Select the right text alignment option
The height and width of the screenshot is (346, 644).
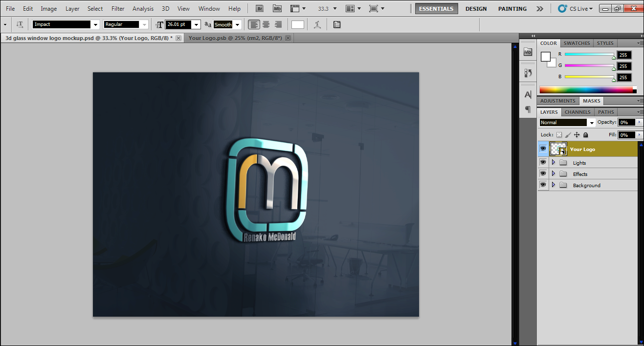277,24
